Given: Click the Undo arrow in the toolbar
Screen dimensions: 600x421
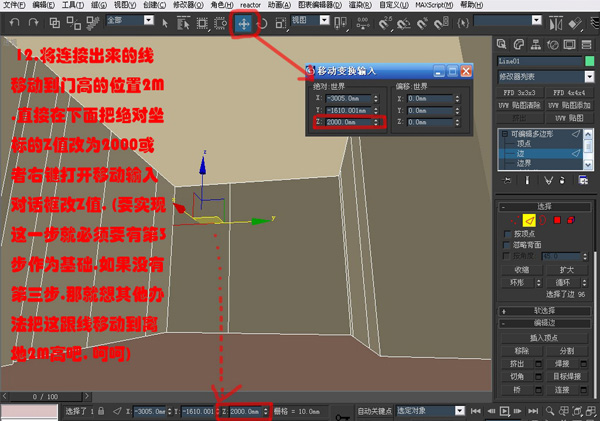Looking at the screenshot, I should tap(14, 23).
